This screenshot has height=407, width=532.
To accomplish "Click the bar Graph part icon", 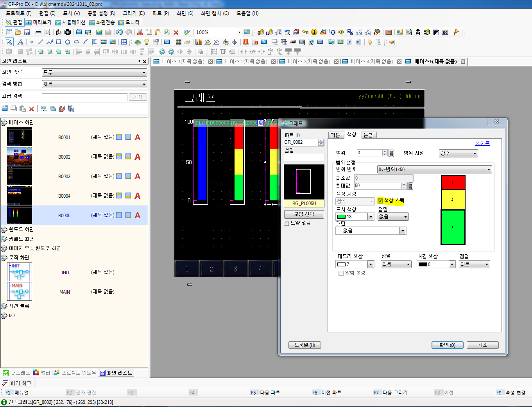I will 199,42.
